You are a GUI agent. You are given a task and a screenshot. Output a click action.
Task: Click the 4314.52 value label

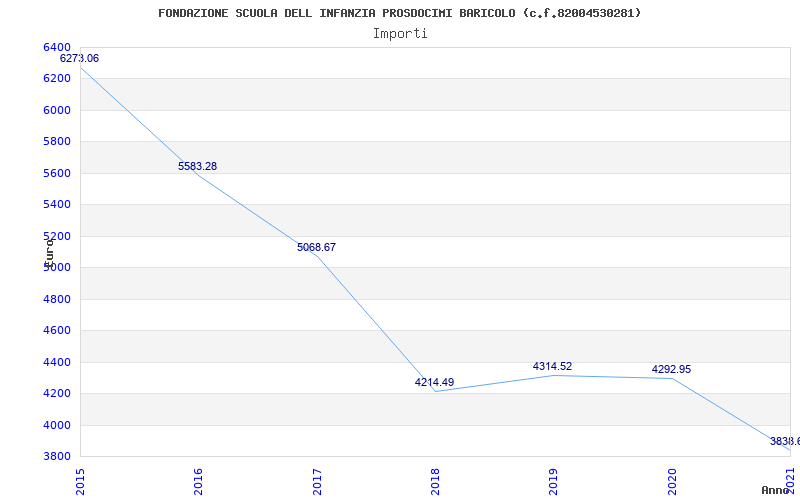552,366
